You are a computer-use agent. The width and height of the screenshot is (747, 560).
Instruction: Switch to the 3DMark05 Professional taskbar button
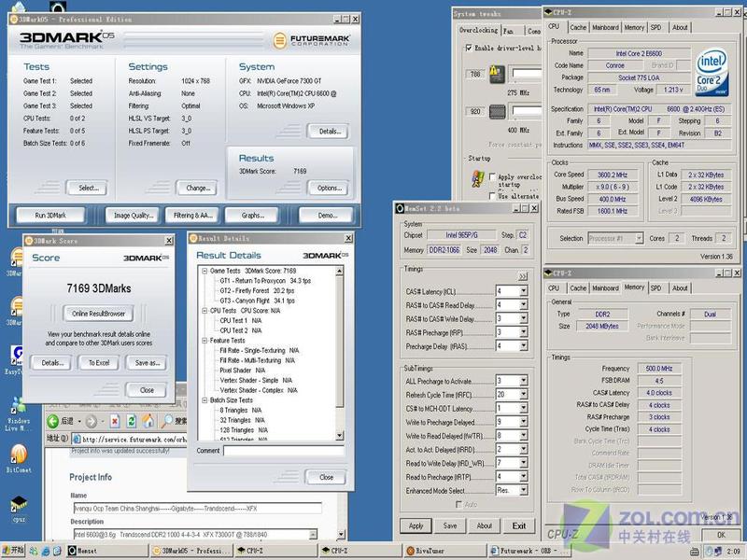pyautogui.click(x=190, y=551)
